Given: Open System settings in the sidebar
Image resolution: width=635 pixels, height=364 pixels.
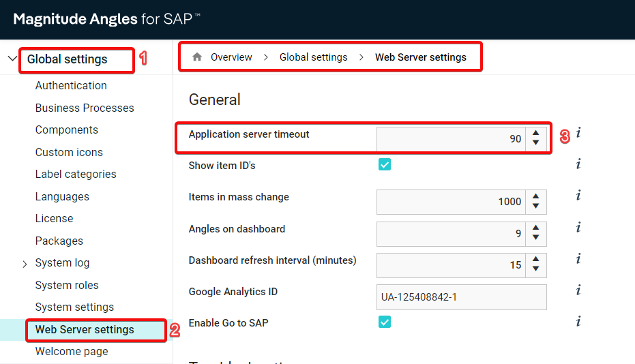Looking at the screenshot, I should (x=74, y=307).
